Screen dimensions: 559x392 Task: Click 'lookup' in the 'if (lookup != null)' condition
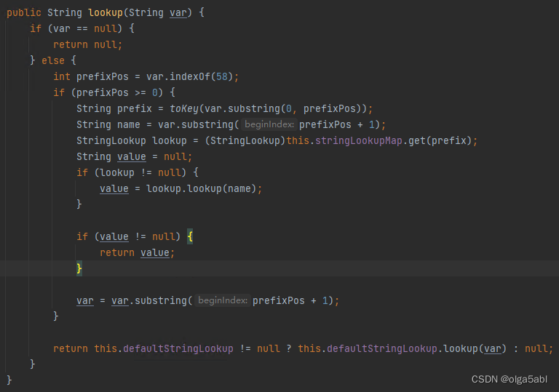coord(117,173)
